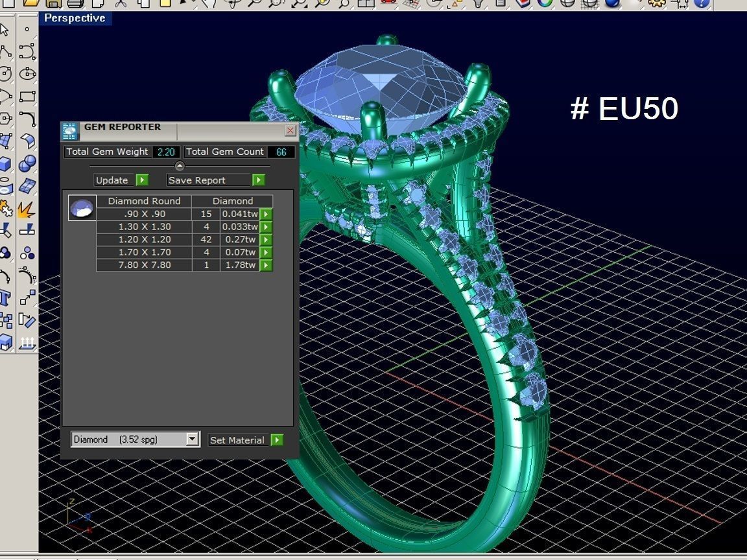Click the Update green arrow button
Viewport: 747px width, 560px height.
tap(142, 180)
